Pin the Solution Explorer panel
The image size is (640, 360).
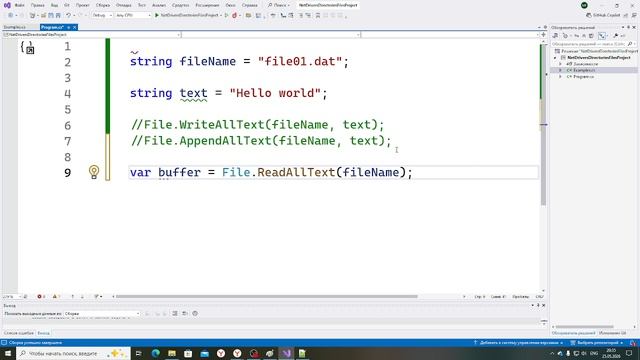pos(629,27)
